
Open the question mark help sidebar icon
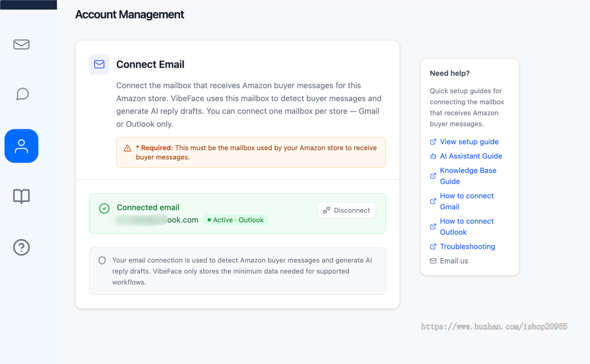pyautogui.click(x=22, y=247)
